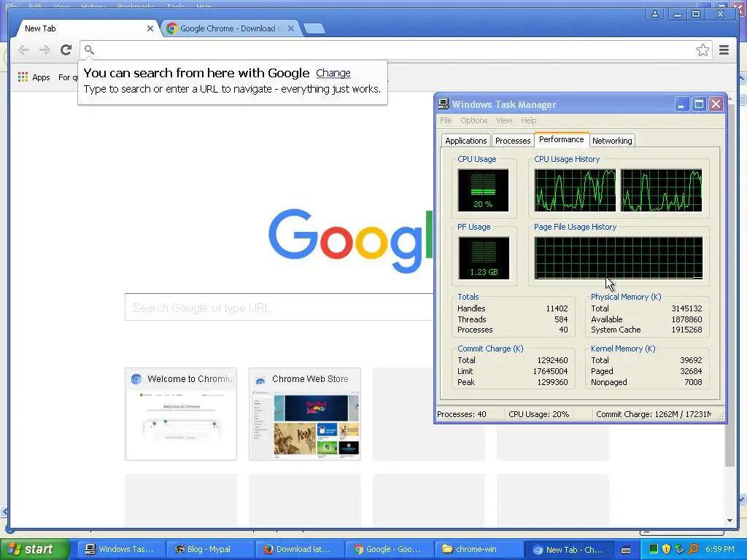This screenshot has height=560, width=747.
Task: Open the Welcome to Chromium thumbnail
Action: coord(181,414)
